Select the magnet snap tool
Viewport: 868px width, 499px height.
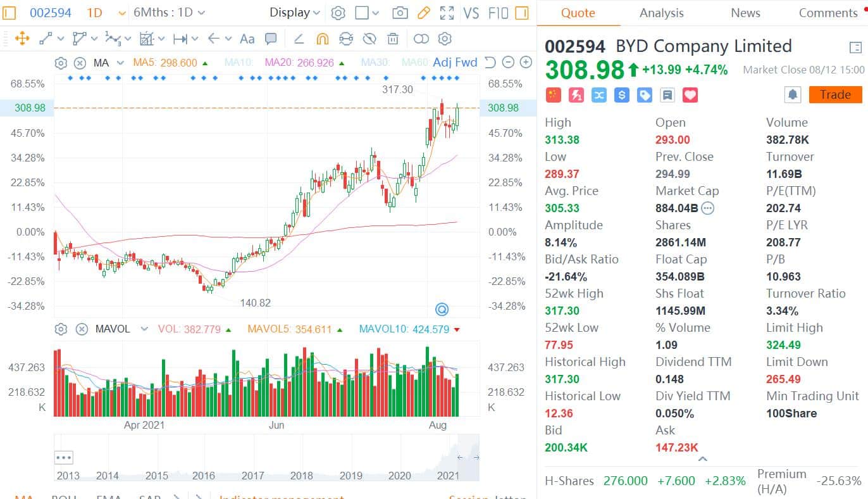tap(322, 39)
